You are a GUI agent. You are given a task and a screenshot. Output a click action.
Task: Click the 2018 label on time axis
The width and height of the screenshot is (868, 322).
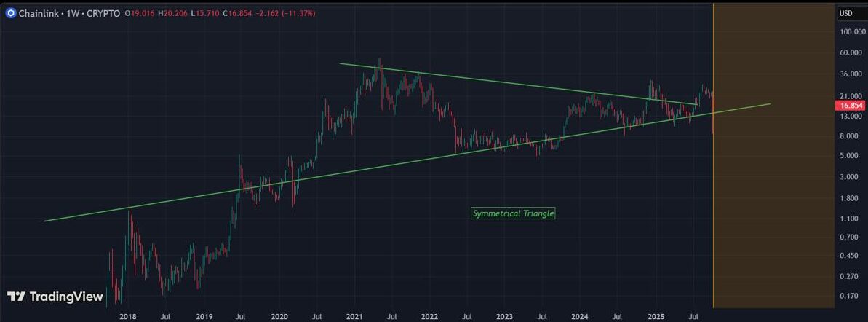click(128, 317)
